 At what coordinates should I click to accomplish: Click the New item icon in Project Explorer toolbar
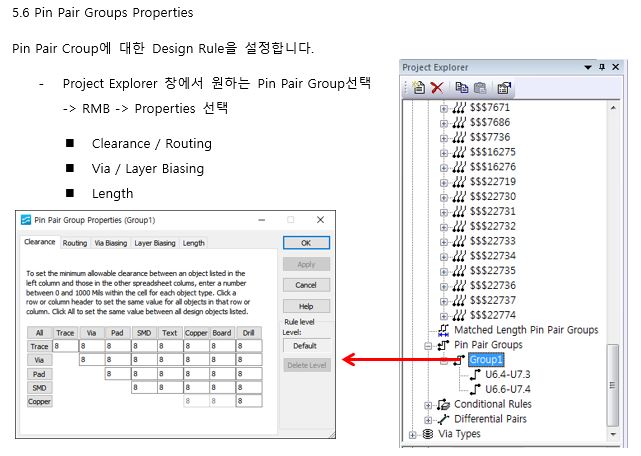[x=420, y=87]
